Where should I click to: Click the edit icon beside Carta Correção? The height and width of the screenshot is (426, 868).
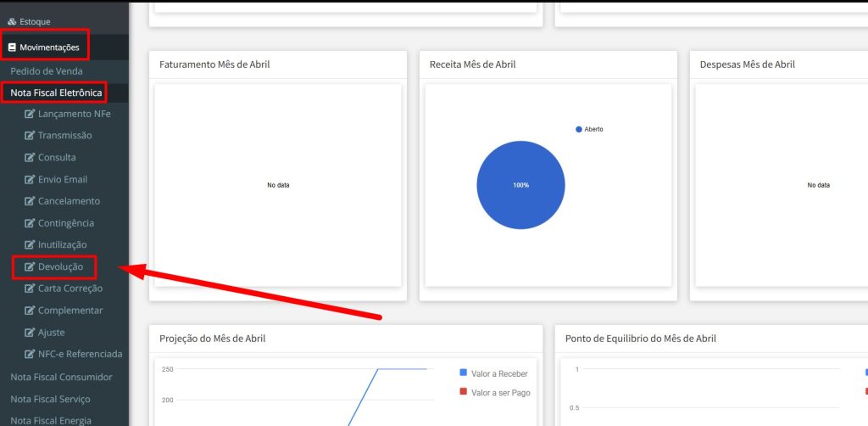click(x=30, y=289)
